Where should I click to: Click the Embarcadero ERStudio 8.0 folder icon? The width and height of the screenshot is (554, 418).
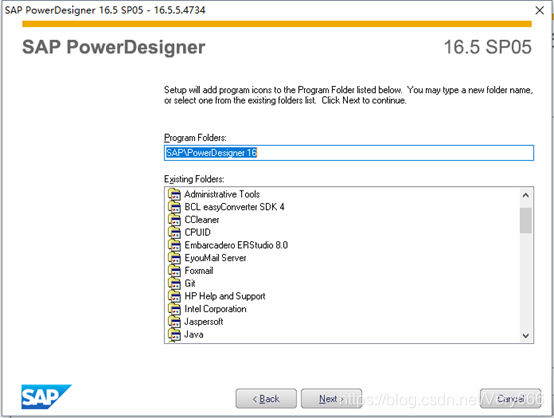[174, 245]
